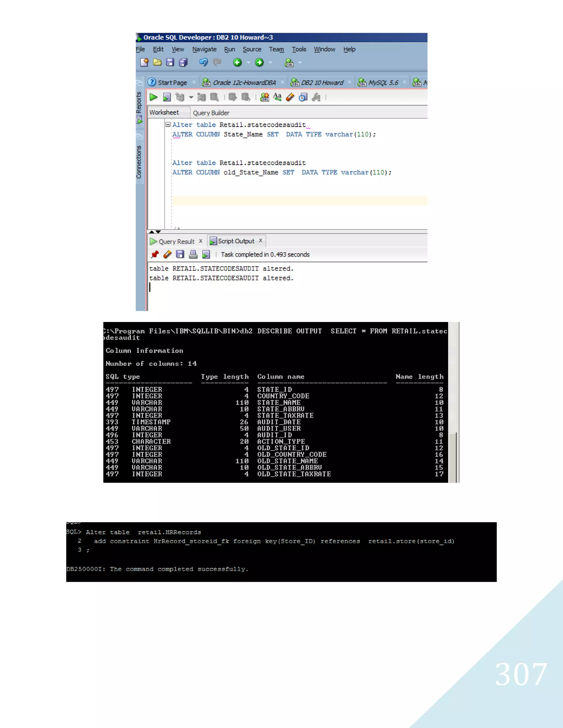Open the Connections side panel

[x=139, y=162]
